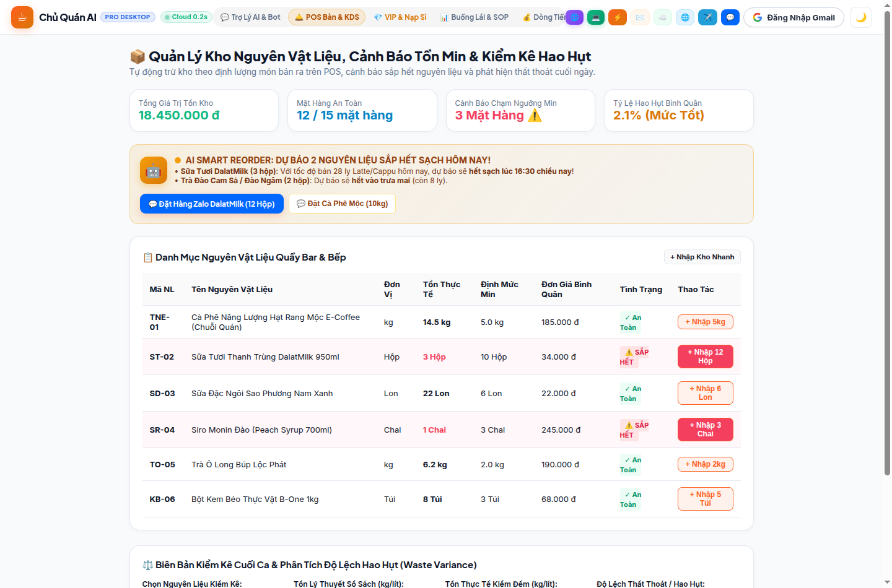This screenshot has width=892, height=588.
Task: Toggle dark mode with the moon button
Action: pos(861,17)
